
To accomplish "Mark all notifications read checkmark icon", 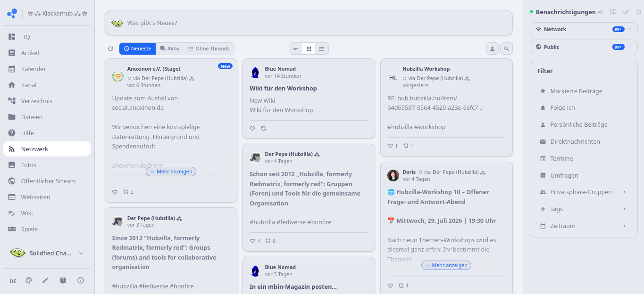I will click(626, 12).
